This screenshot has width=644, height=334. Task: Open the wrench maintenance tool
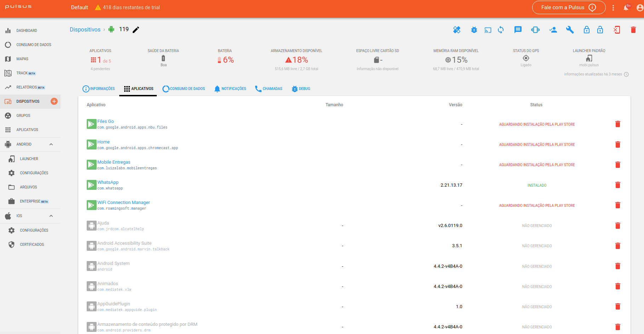click(570, 30)
